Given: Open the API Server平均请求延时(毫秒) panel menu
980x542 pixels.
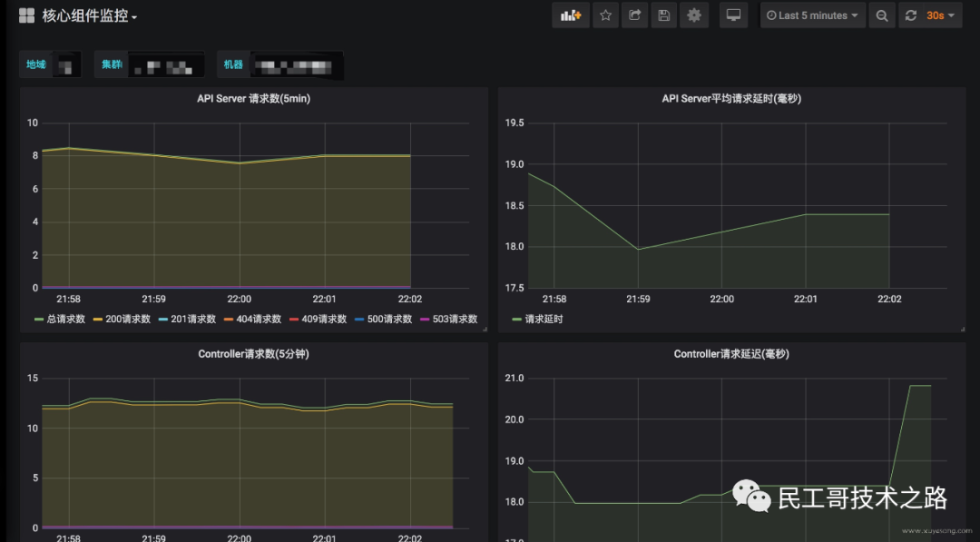Looking at the screenshot, I should (731, 99).
